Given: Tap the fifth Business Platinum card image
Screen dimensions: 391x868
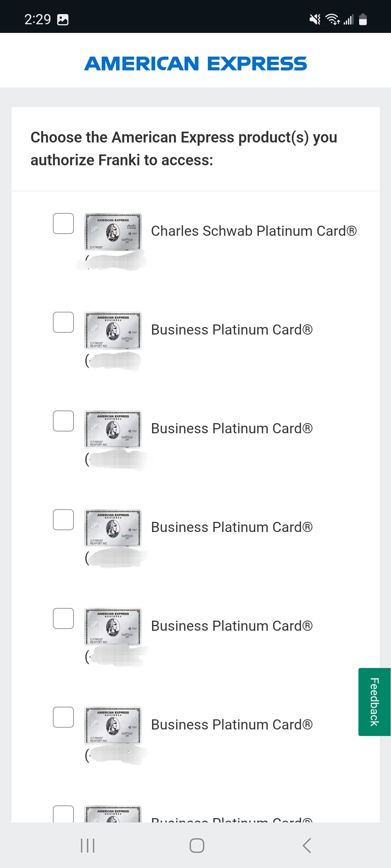Looking at the screenshot, I should tap(113, 726).
